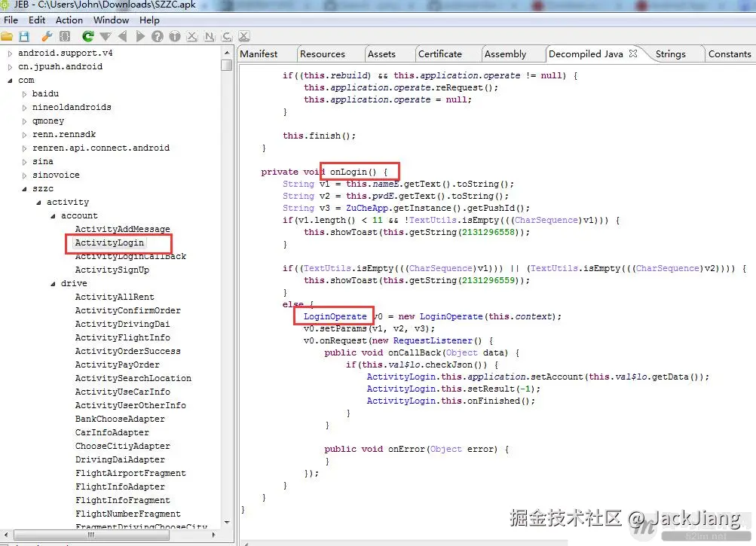Expand the baidu package

[x=24, y=94]
